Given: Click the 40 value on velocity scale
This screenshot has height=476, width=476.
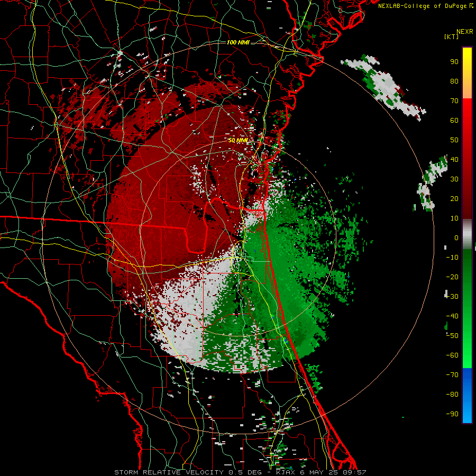Looking at the screenshot, I should click(454, 159).
